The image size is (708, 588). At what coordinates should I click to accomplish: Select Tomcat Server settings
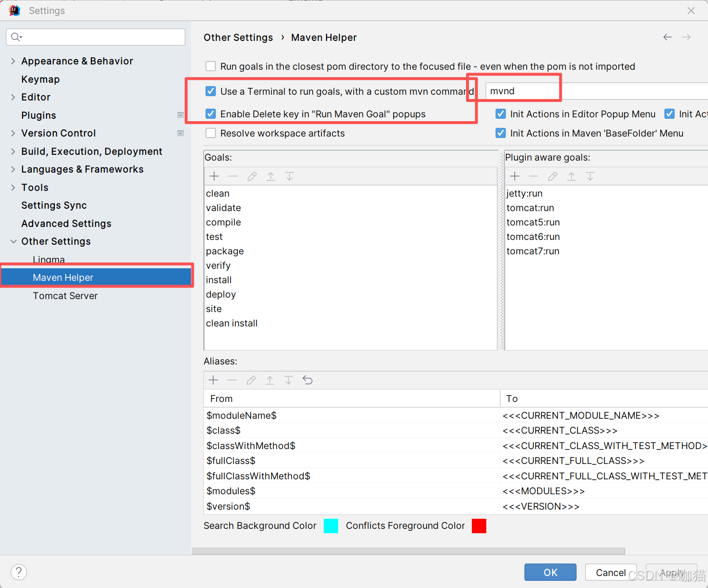click(x=65, y=296)
